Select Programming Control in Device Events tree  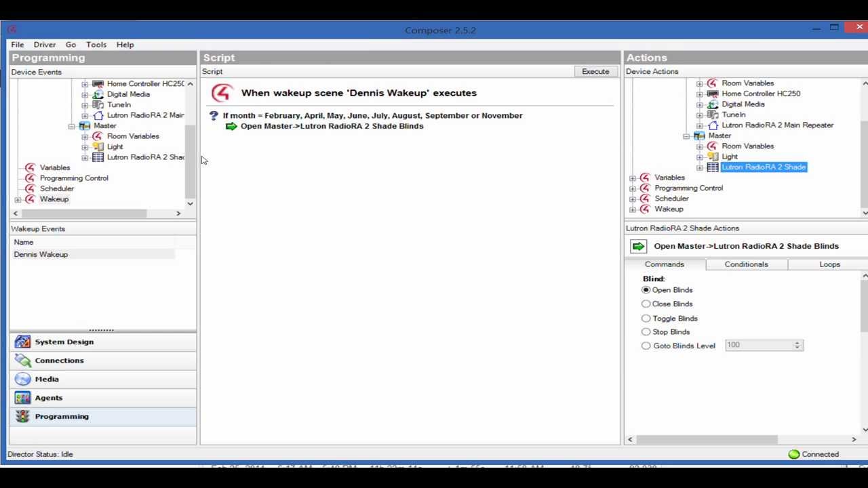(x=74, y=178)
